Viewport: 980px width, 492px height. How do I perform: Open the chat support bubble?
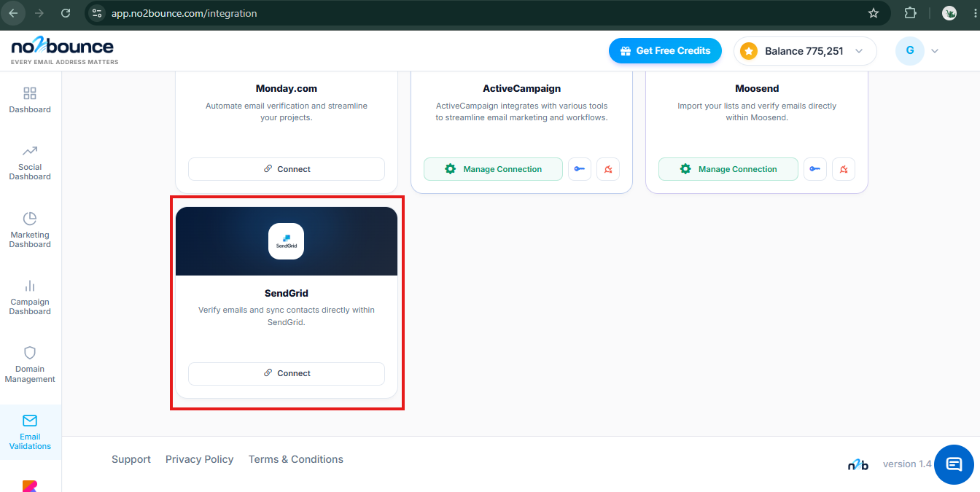954,464
